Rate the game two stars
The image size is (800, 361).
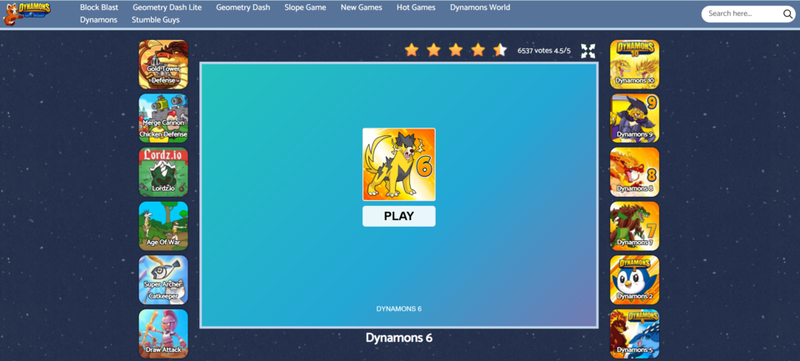[434, 50]
